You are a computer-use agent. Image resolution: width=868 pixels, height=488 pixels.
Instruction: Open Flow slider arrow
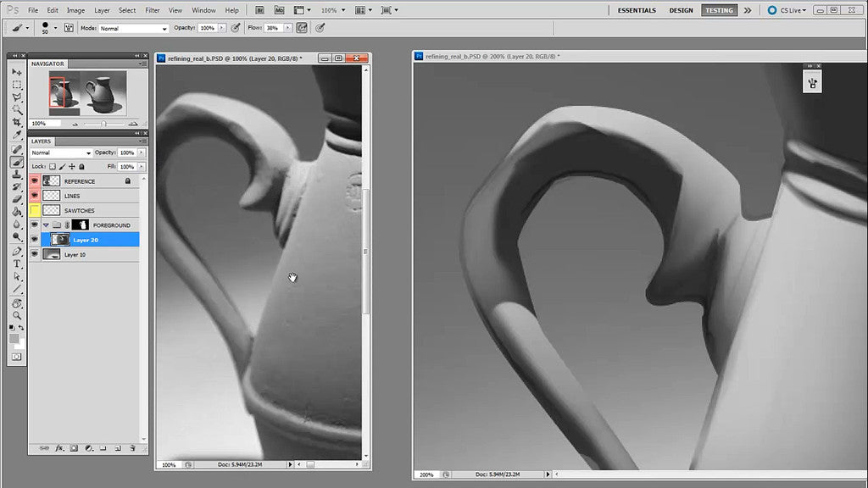pyautogui.click(x=287, y=28)
